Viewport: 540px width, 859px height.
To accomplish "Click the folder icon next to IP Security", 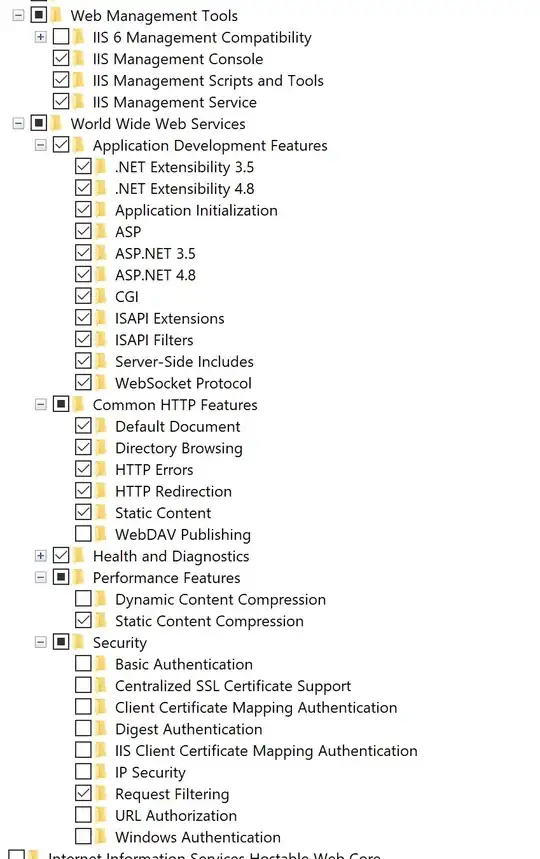I will tap(101, 772).
